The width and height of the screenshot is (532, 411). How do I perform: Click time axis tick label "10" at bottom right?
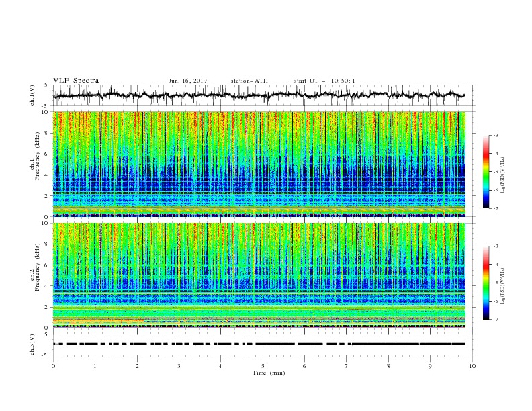[x=472, y=366]
